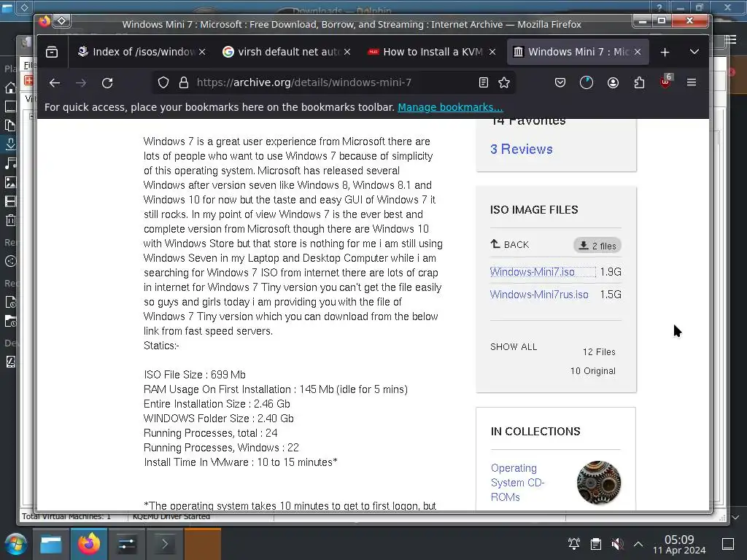Bookmark this page with the star
Viewport: 747px width, 560px height.
504,83
